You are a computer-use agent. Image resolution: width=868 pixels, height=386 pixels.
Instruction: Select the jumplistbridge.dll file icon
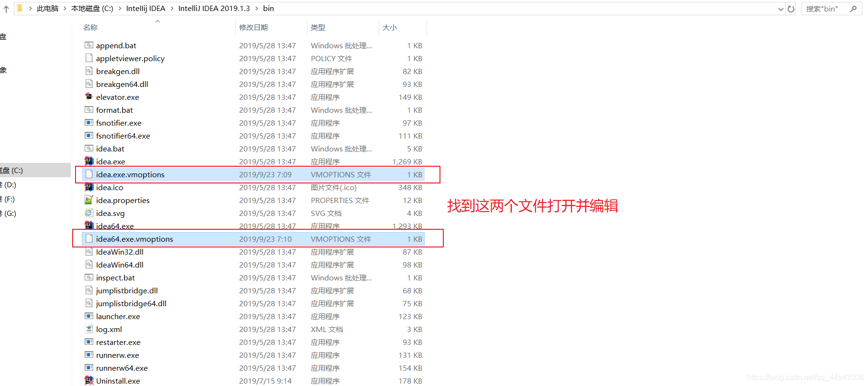pos(89,290)
